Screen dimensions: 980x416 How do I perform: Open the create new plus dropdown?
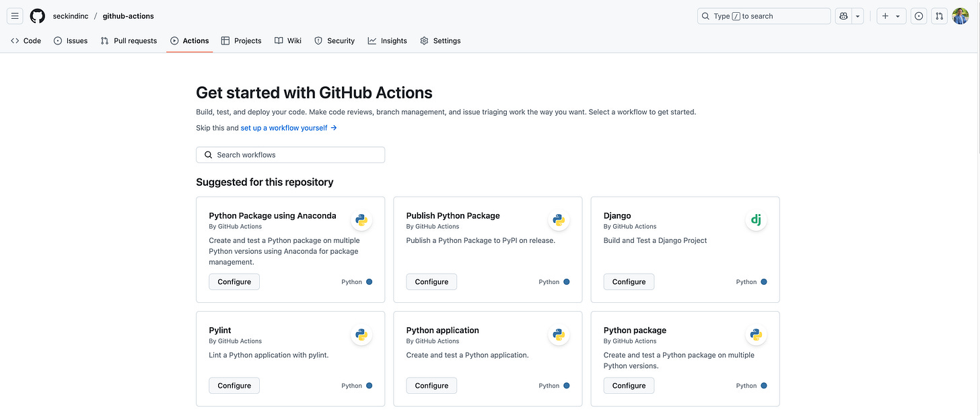tap(890, 15)
